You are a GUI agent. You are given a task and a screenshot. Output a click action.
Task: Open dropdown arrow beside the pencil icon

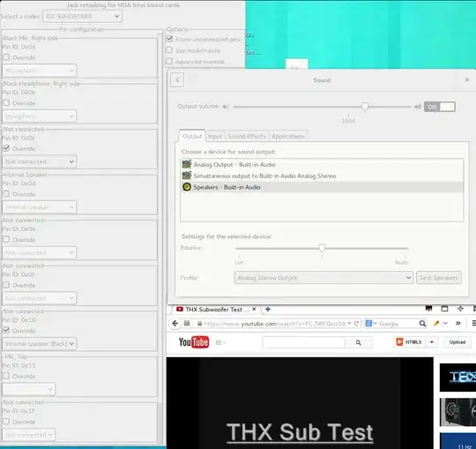pyautogui.click(x=445, y=324)
